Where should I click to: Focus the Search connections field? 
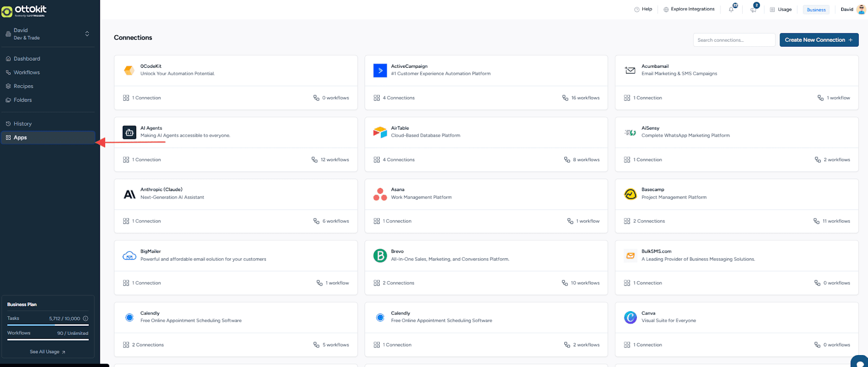coord(734,40)
